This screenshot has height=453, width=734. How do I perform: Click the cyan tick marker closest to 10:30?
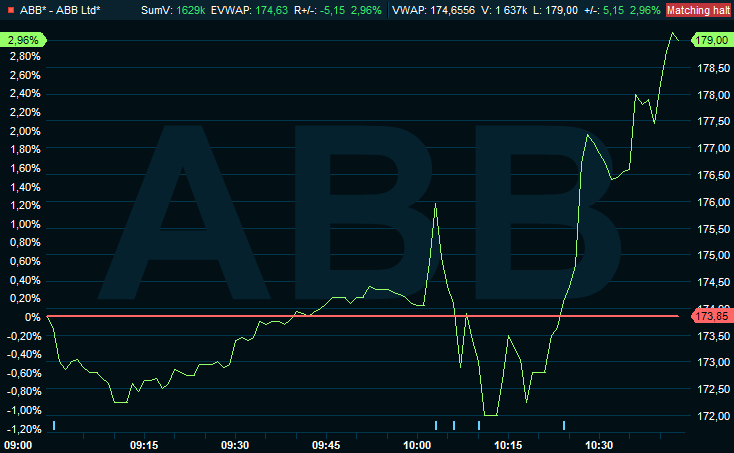click(564, 425)
